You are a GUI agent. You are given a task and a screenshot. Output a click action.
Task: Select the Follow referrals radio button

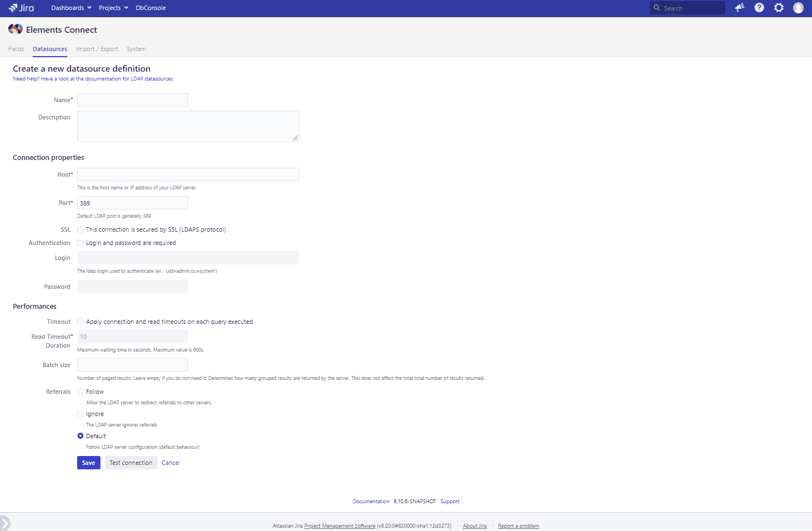80,392
